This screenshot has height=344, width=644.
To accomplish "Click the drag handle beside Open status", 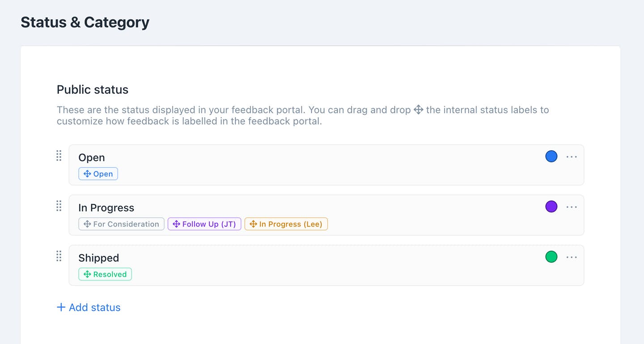I will click(59, 156).
